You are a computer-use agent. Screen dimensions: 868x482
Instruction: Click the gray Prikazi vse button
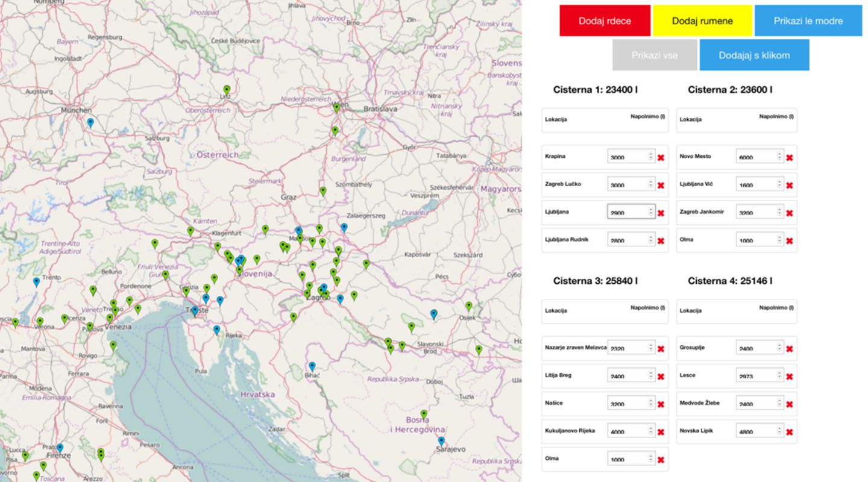click(x=655, y=55)
